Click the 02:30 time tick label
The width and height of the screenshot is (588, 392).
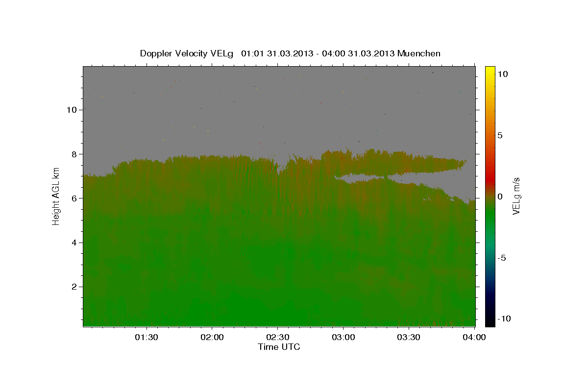click(277, 337)
